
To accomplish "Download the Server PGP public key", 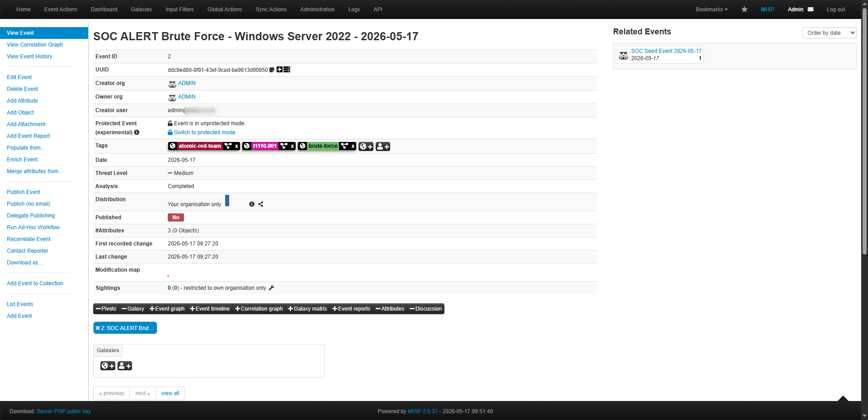I will pos(64,411).
